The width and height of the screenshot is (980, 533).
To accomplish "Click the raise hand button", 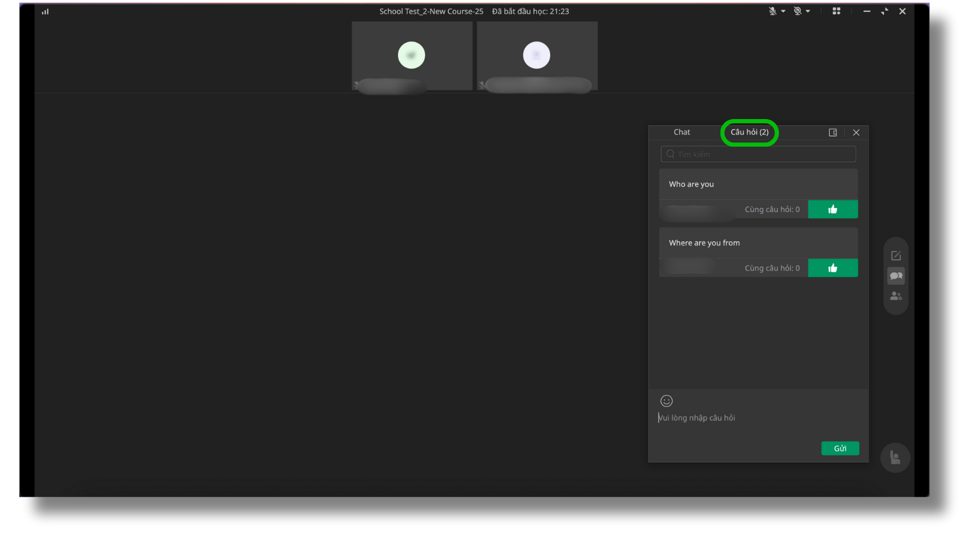I will (895, 458).
